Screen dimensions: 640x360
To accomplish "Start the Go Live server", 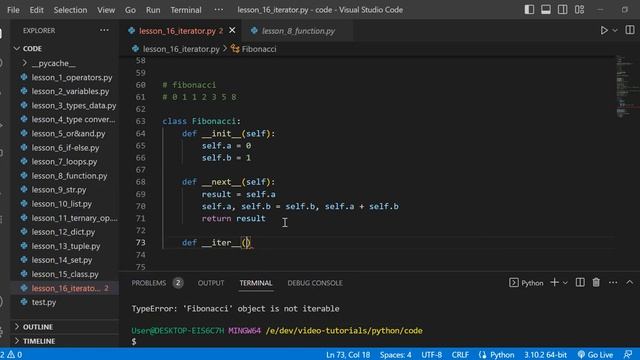I will point(596,355).
